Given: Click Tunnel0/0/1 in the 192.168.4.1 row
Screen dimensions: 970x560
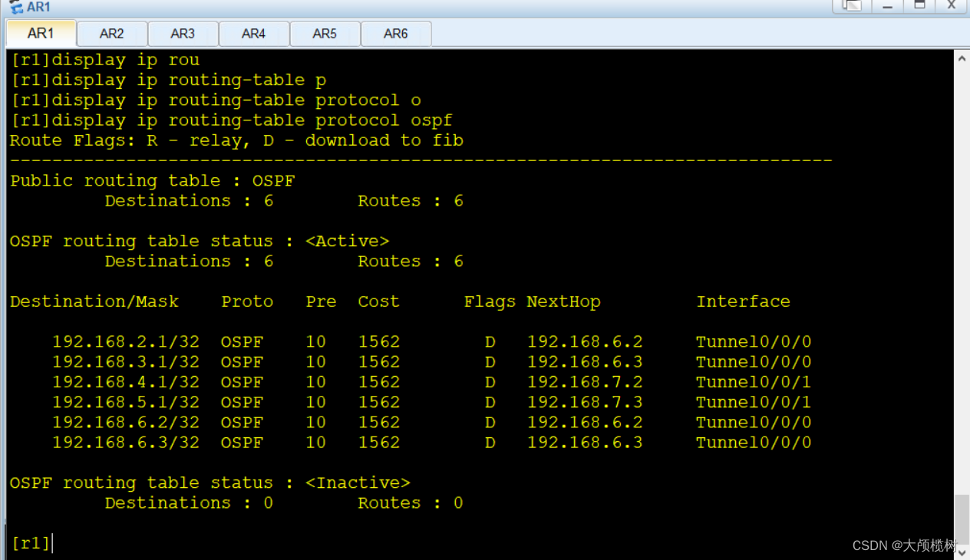Looking at the screenshot, I should point(754,382).
